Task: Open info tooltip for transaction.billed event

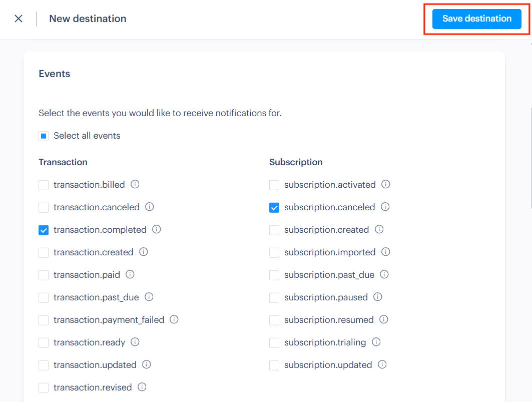Action: pos(135,185)
